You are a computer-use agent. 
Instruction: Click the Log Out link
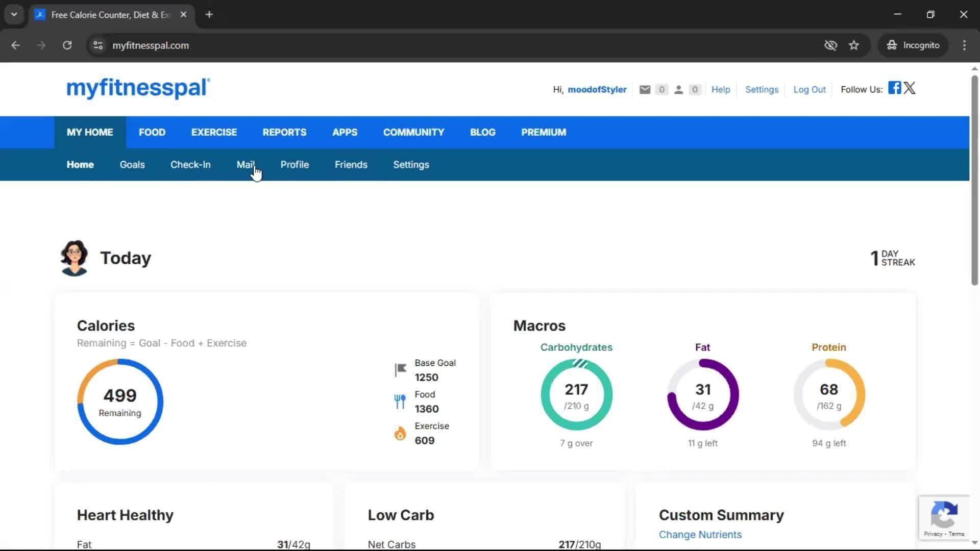[x=809, y=90]
